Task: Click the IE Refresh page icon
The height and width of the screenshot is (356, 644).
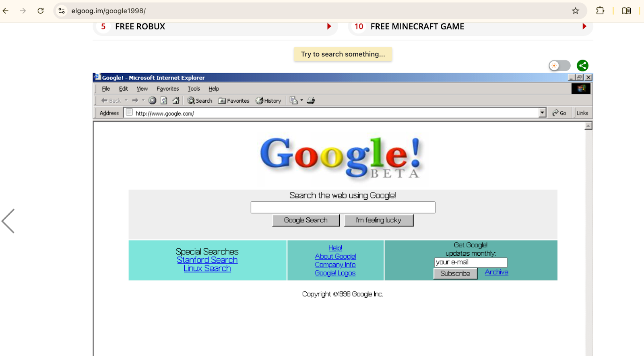Action: (x=164, y=101)
